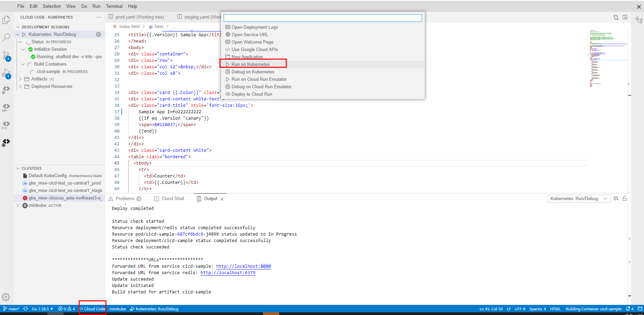Open the Explorer view icon

(6, 20)
